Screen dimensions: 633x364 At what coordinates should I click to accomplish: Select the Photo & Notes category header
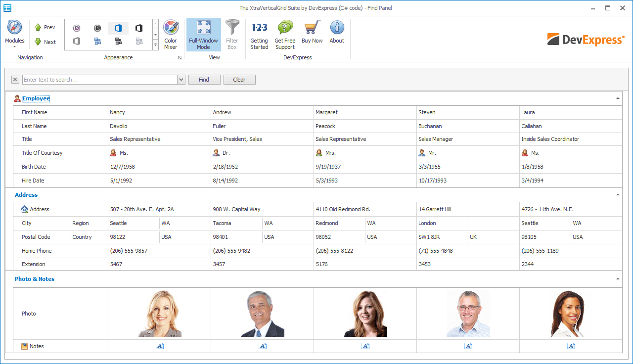point(314,279)
